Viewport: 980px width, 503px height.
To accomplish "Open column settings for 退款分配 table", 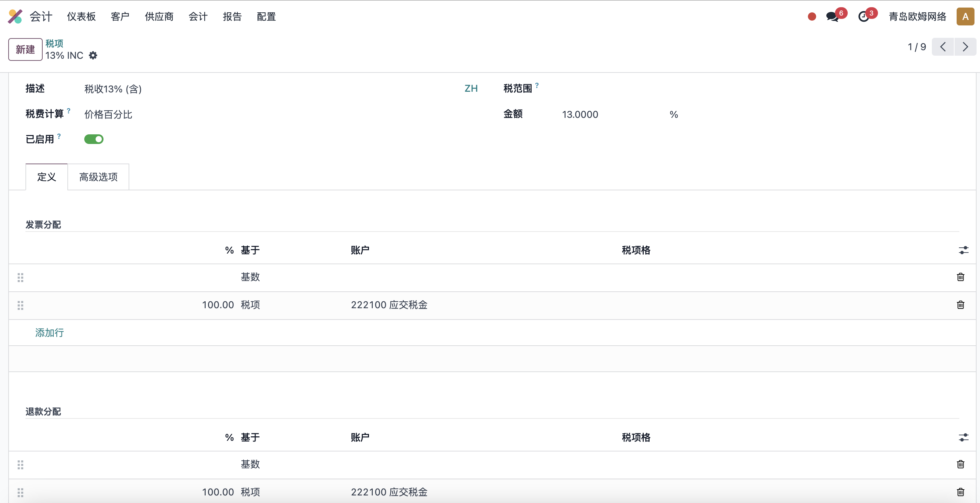I will point(963,438).
